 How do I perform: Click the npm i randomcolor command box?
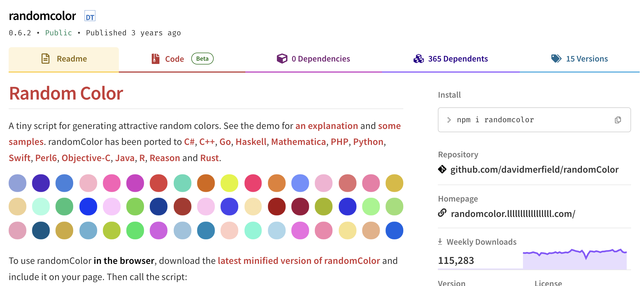click(x=534, y=120)
